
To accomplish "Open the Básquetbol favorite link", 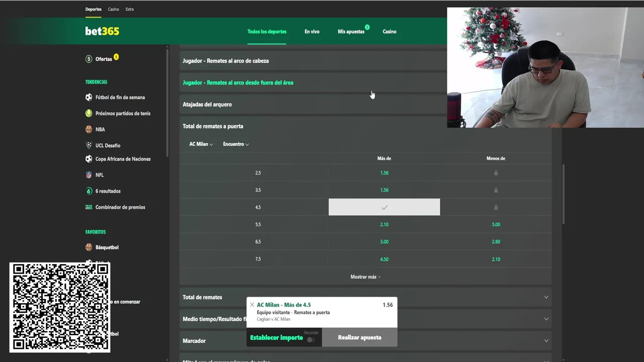I will [107, 247].
